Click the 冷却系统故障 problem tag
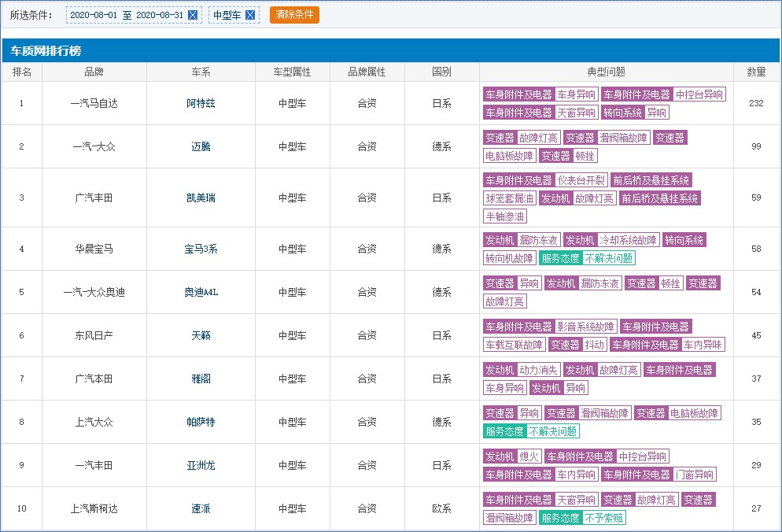 pos(628,240)
